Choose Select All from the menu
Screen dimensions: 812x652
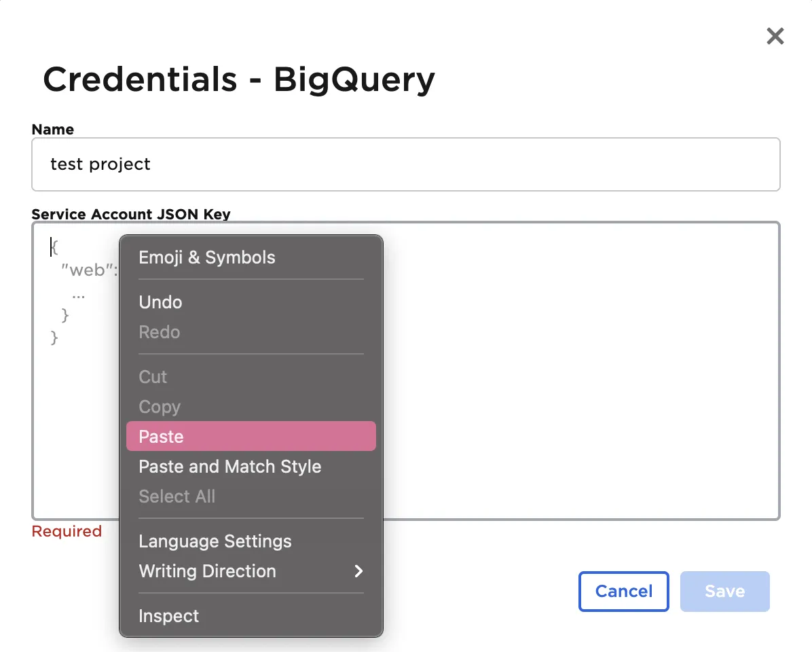(x=177, y=496)
